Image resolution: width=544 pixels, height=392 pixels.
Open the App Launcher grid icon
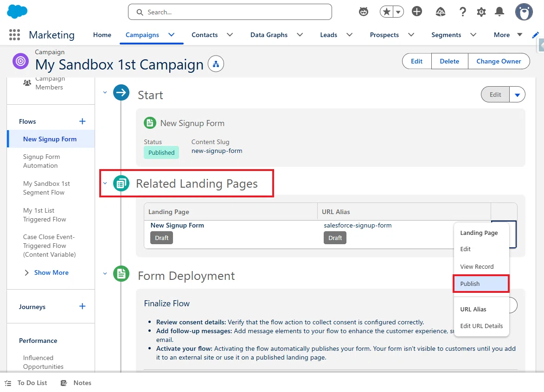14,35
